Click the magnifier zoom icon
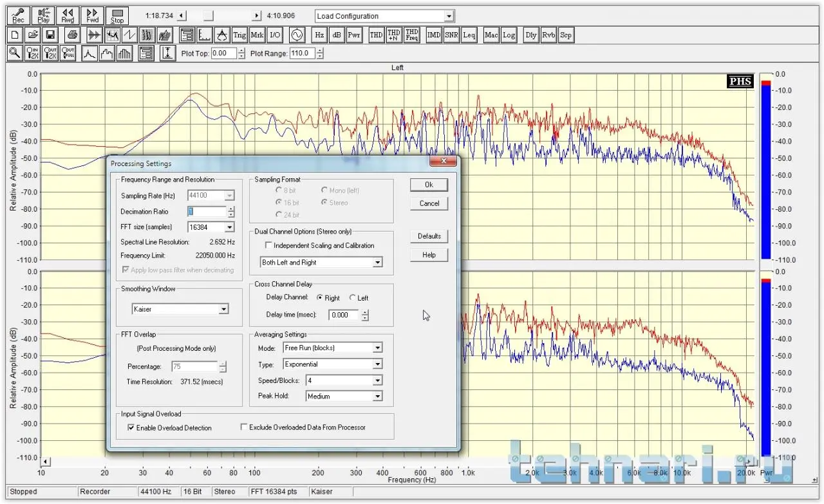The width and height of the screenshot is (824, 504). 15,53
